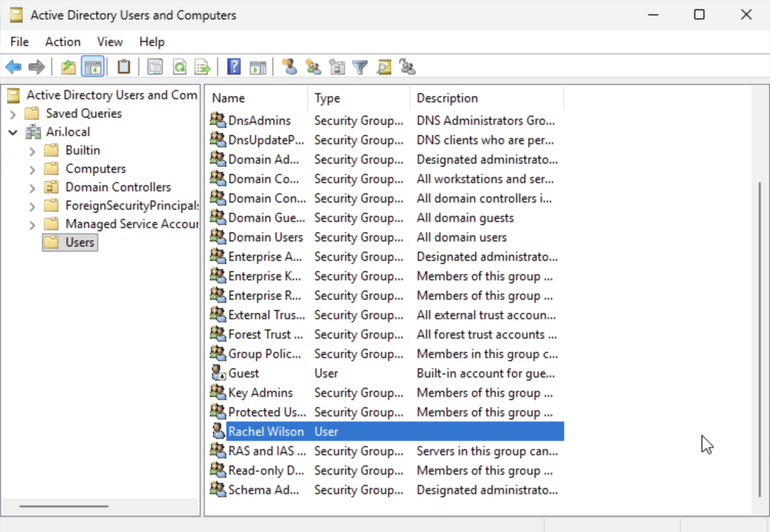Screen dimensions: 770x532
Task: Click the clipboard Paste toolbar icon
Action: [124, 67]
